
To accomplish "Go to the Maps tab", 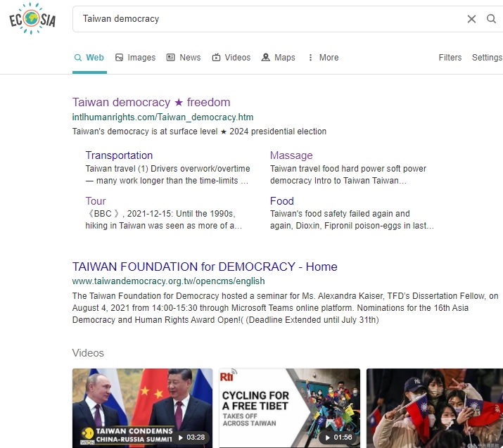I will coord(278,58).
